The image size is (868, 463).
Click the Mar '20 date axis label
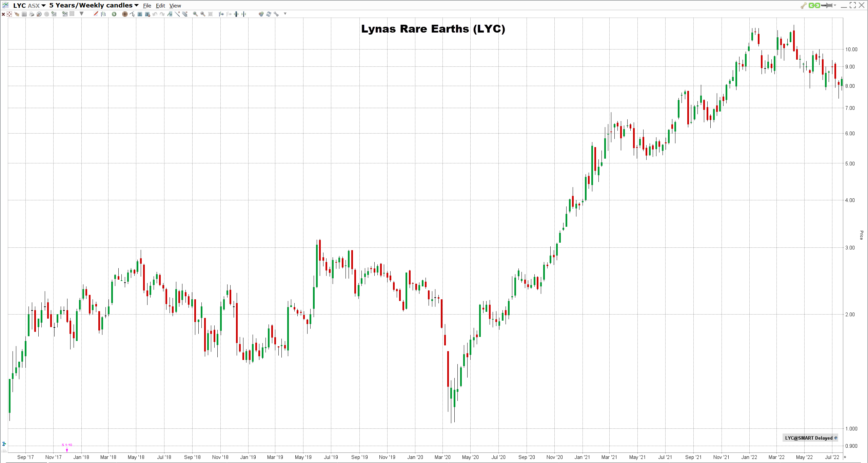coord(442,457)
